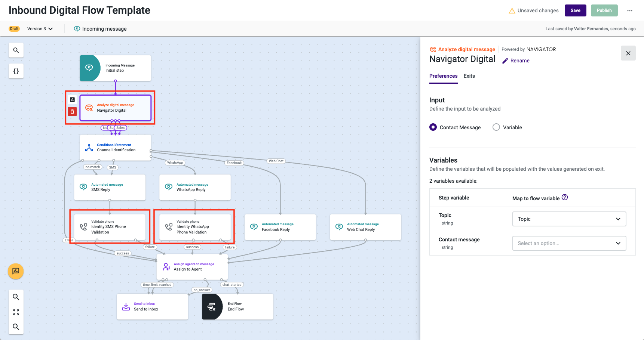Image resolution: width=644 pixels, height=340 pixels.
Task: Fit the flow to screen
Action: point(16,312)
